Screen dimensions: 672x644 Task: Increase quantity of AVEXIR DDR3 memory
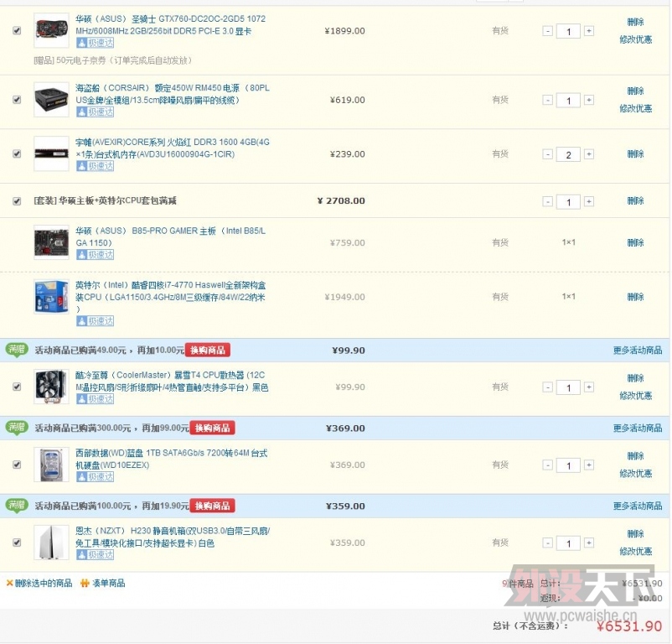coord(589,154)
